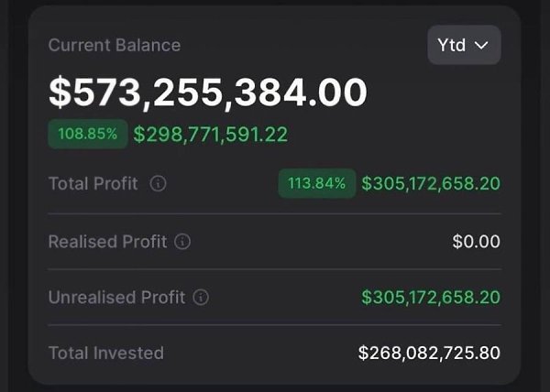The width and height of the screenshot is (550, 392).
Task: Click the $573,255,384.00 balance amount
Action: pyautogui.click(x=207, y=92)
